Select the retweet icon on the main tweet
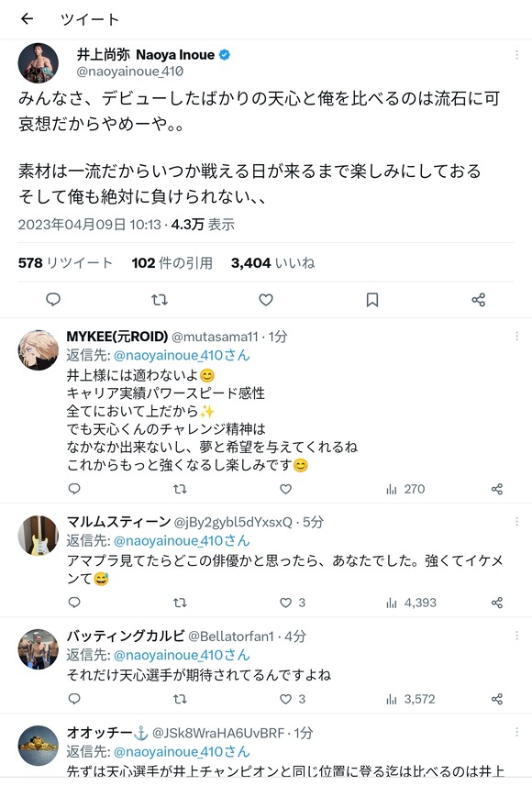The image size is (532, 786). tap(160, 299)
